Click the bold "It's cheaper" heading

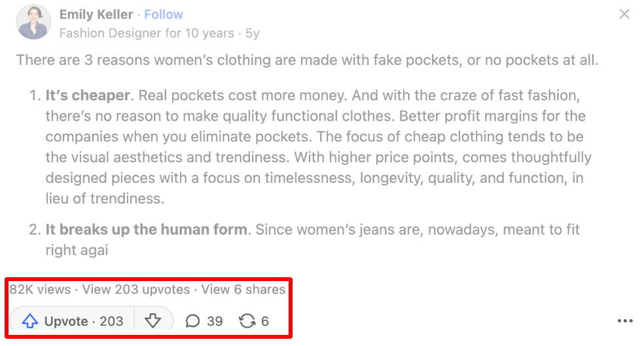(x=87, y=96)
